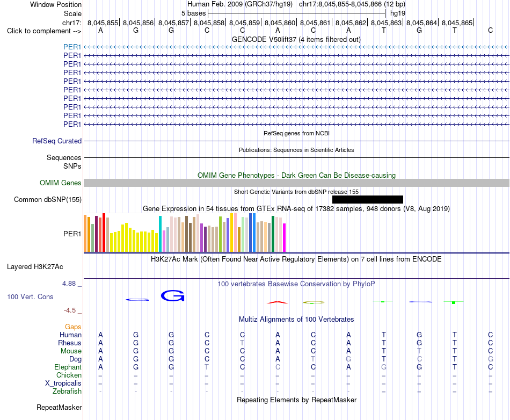Screen dimensions: 510x420
Task: Open Short Genetic Variants dbSNP 155 title
Action: [296, 192]
